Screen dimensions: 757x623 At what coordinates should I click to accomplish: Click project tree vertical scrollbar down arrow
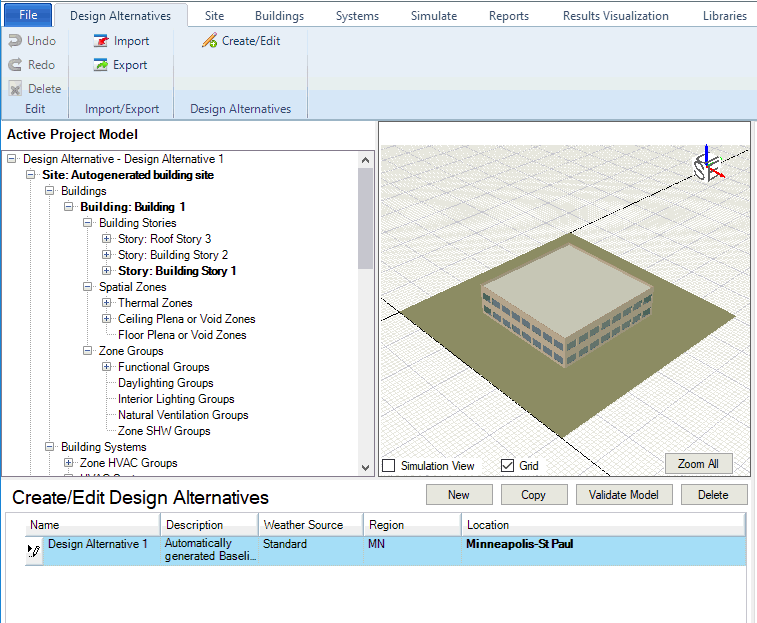pos(366,467)
